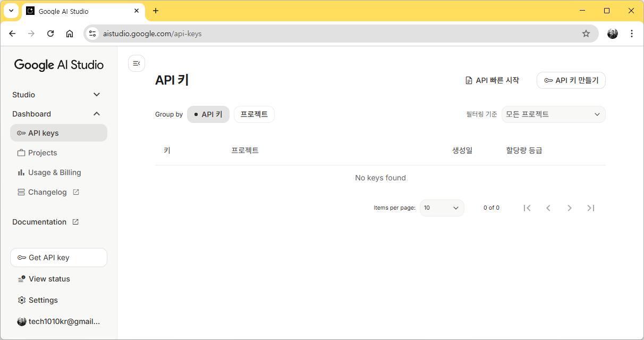This screenshot has height=340, width=644.
Task: Go to next page of keys
Action: coord(570,208)
